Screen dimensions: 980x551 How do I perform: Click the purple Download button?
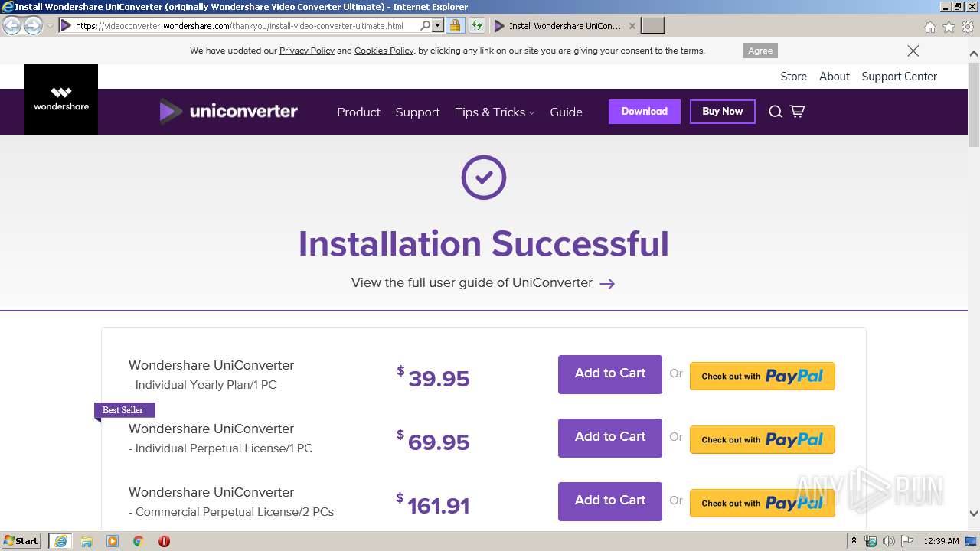[645, 112]
